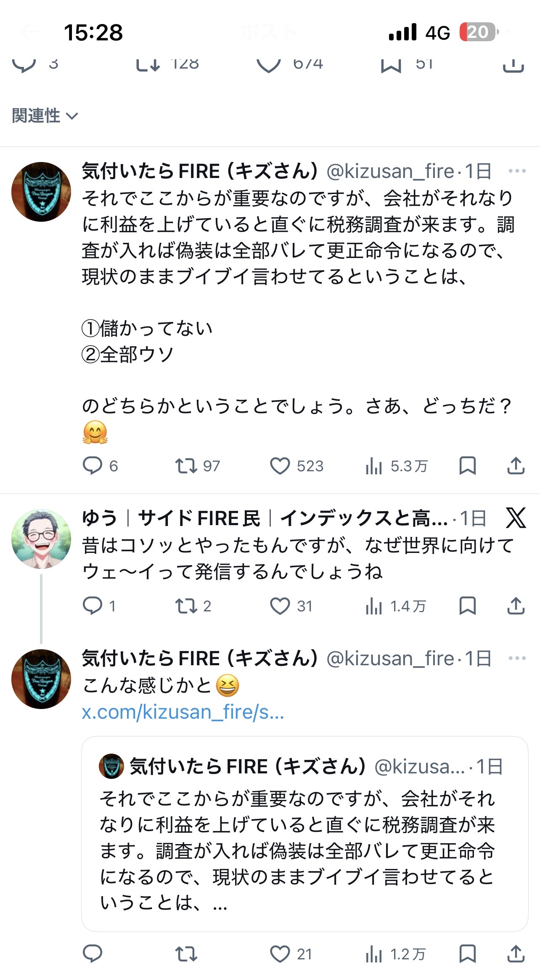Bookmark the first kizusan_fire reply

click(x=467, y=466)
